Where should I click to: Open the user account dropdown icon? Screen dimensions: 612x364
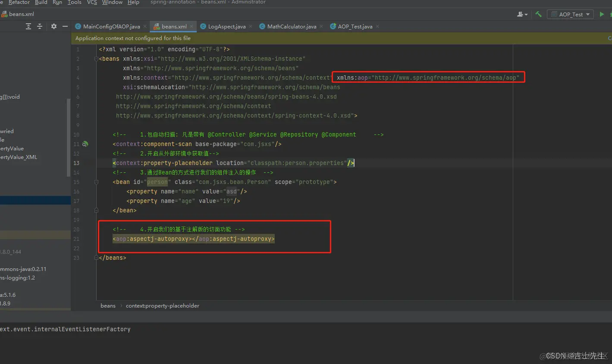(x=522, y=14)
